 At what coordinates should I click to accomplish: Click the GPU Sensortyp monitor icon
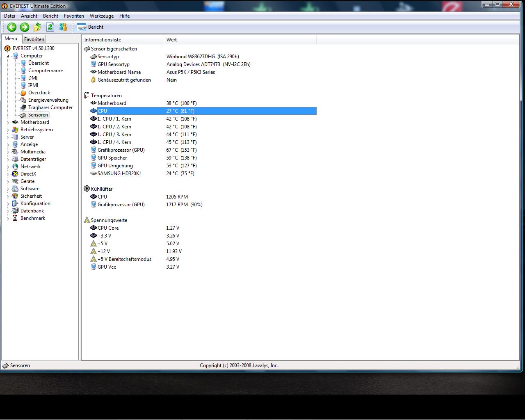click(x=93, y=64)
